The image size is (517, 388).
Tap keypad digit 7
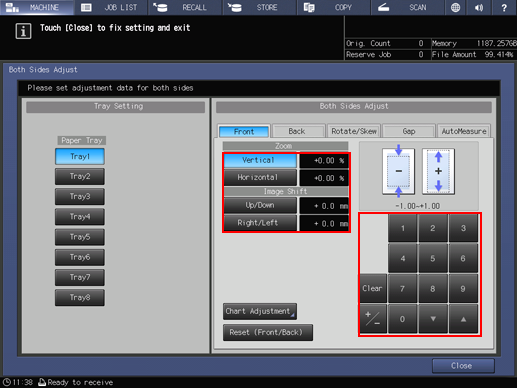(403, 289)
